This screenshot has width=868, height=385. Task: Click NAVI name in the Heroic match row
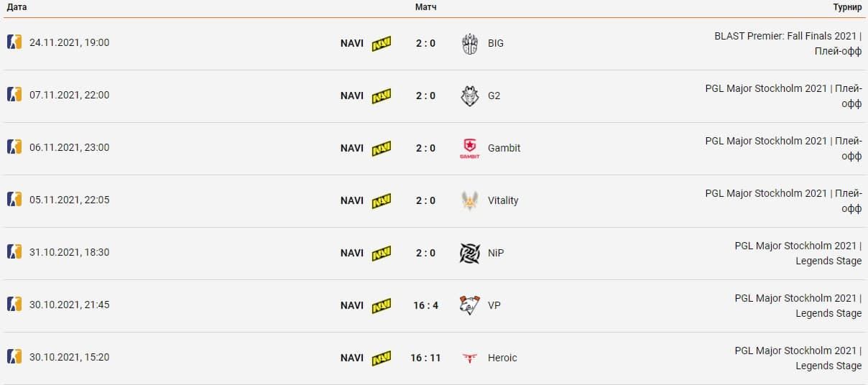click(x=352, y=358)
